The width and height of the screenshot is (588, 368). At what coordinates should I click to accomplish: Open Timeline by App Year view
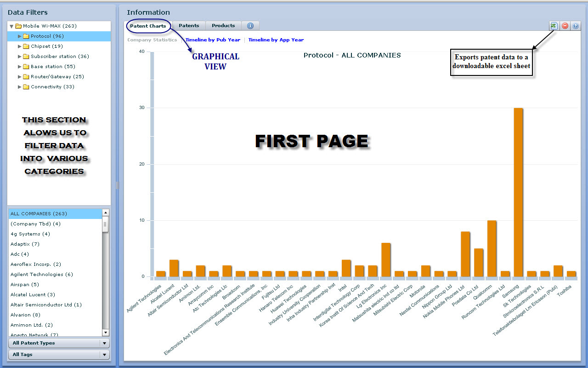point(276,40)
